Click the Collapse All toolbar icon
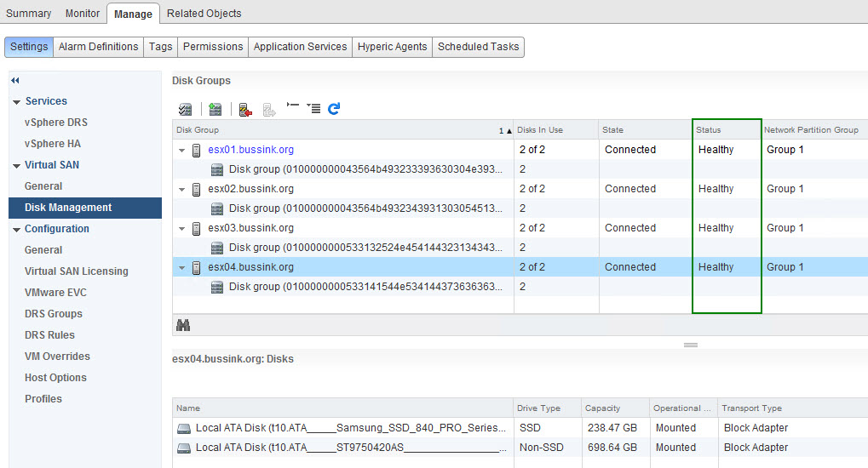The width and height of the screenshot is (868, 468). pos(293,107)
